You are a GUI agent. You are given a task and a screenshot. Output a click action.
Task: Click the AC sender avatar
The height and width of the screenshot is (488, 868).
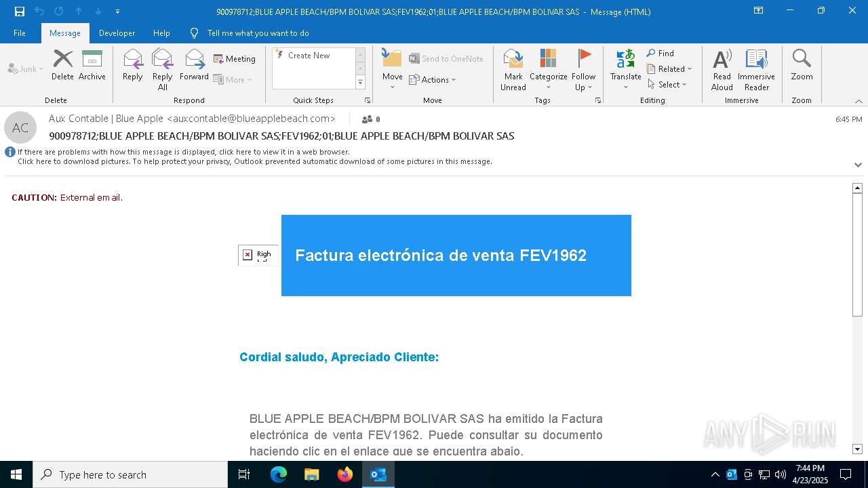pos(20,127)
